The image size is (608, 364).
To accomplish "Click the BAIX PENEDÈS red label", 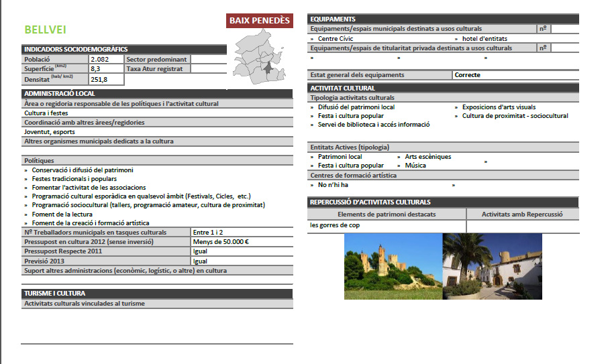I will [x=260, y=21].
